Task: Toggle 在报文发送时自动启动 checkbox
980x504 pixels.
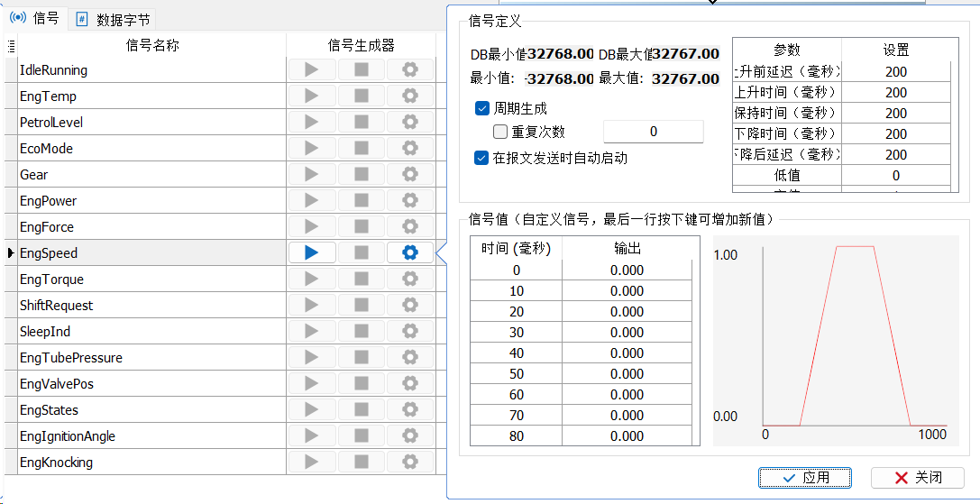Action: click(481, 158)
